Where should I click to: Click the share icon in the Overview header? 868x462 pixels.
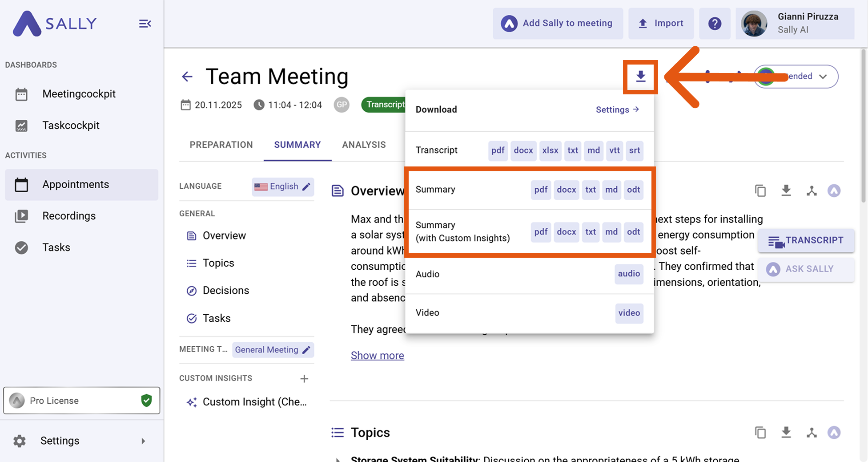click(x=812, y=191)
